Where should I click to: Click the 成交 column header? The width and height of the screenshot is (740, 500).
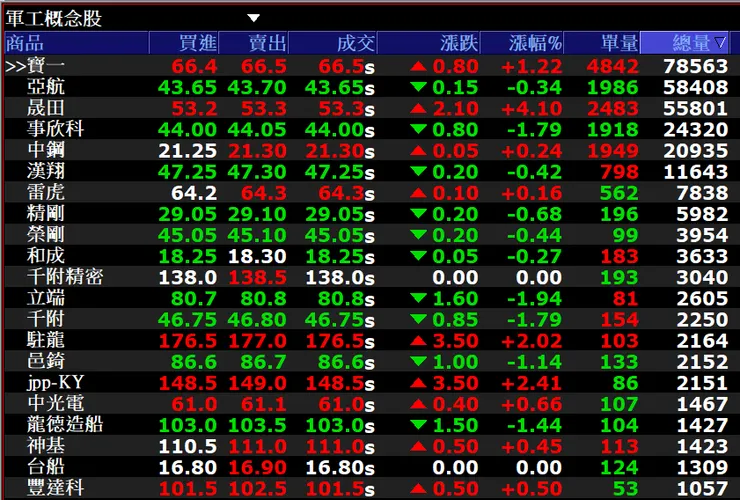(333, 43)
